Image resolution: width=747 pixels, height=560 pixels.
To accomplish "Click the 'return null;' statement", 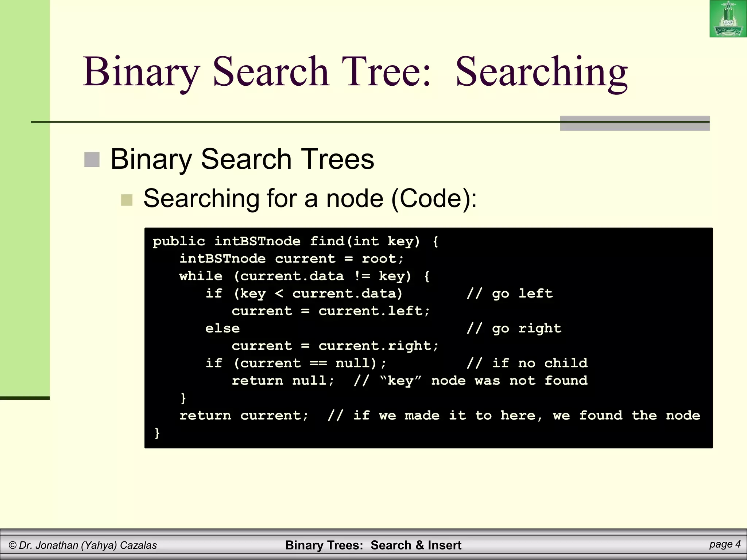I will click(x=283, y=381).
